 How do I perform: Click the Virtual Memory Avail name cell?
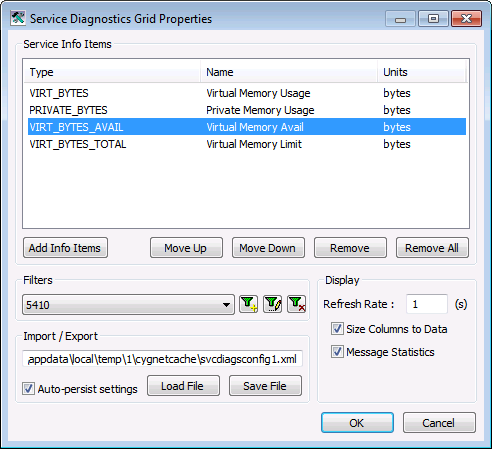click(255, 127)
